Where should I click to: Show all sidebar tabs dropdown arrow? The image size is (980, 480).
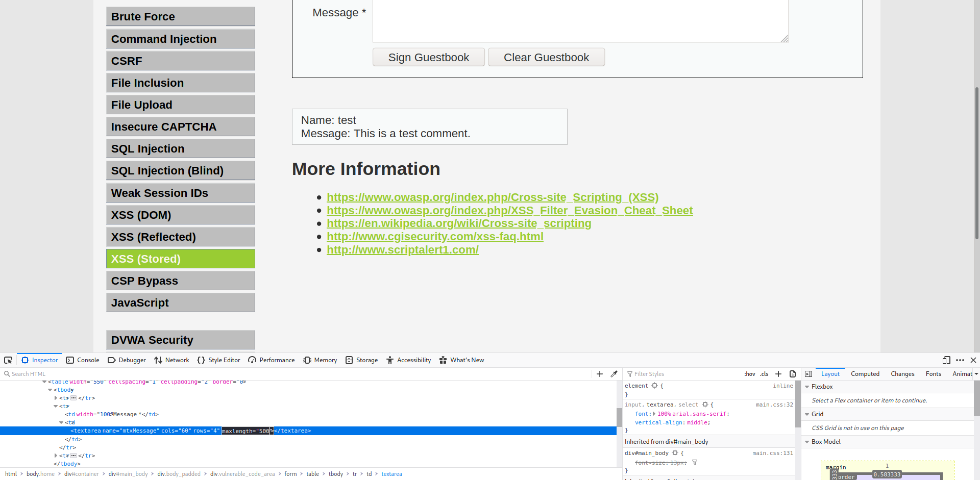976,374
